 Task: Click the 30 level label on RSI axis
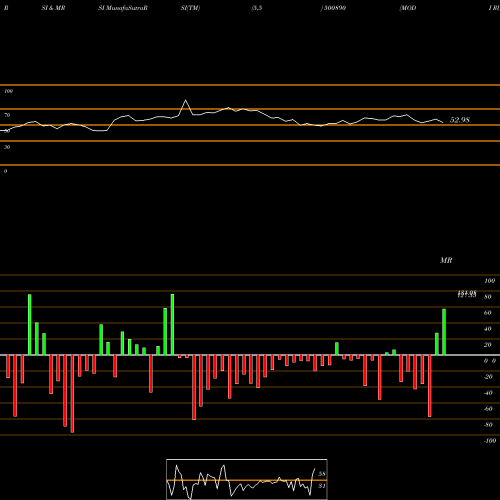tap(7, 147)
